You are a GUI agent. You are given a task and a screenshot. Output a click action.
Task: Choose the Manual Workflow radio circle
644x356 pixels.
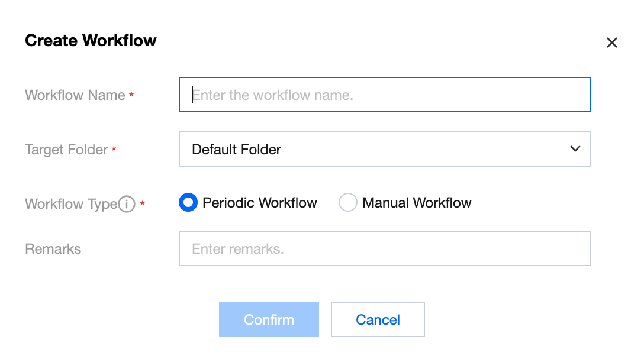(348, 203)
